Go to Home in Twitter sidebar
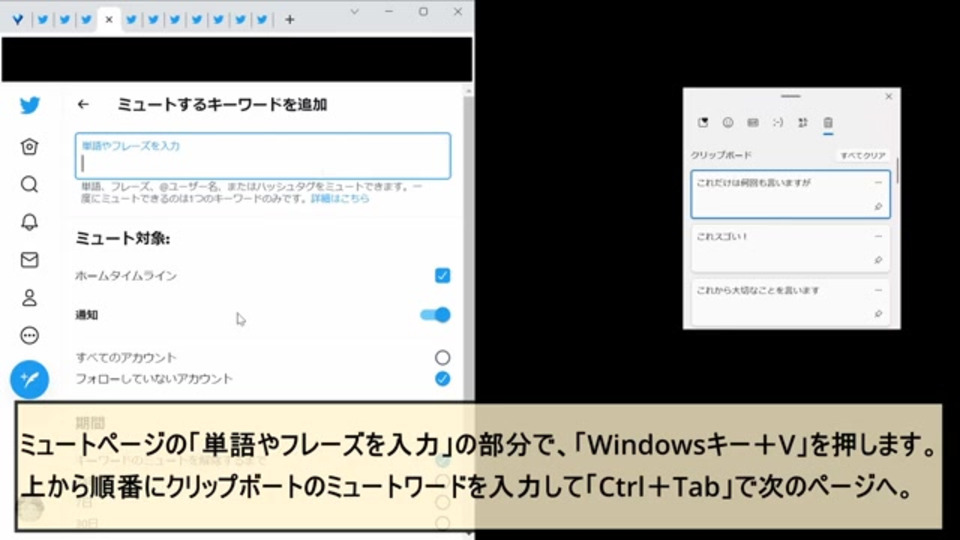This screenshot has height=540, width=960. click(29, 147)
